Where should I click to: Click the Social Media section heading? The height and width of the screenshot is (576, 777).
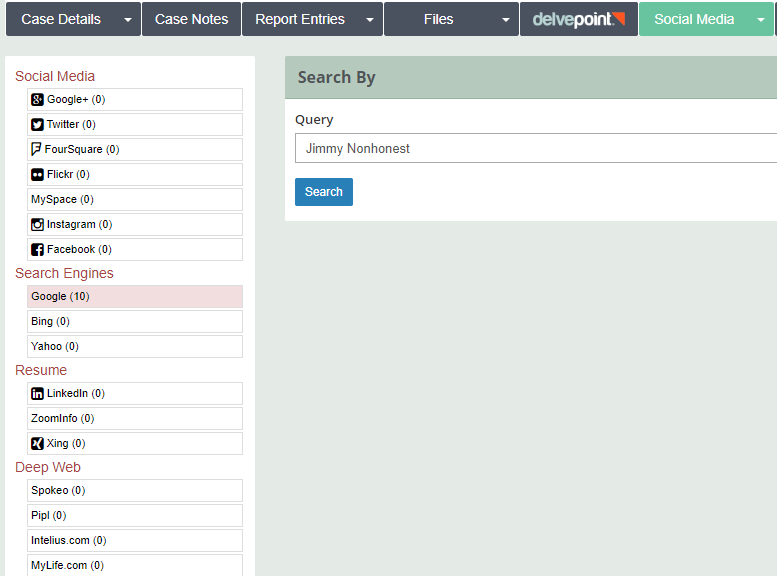[55, 76]
